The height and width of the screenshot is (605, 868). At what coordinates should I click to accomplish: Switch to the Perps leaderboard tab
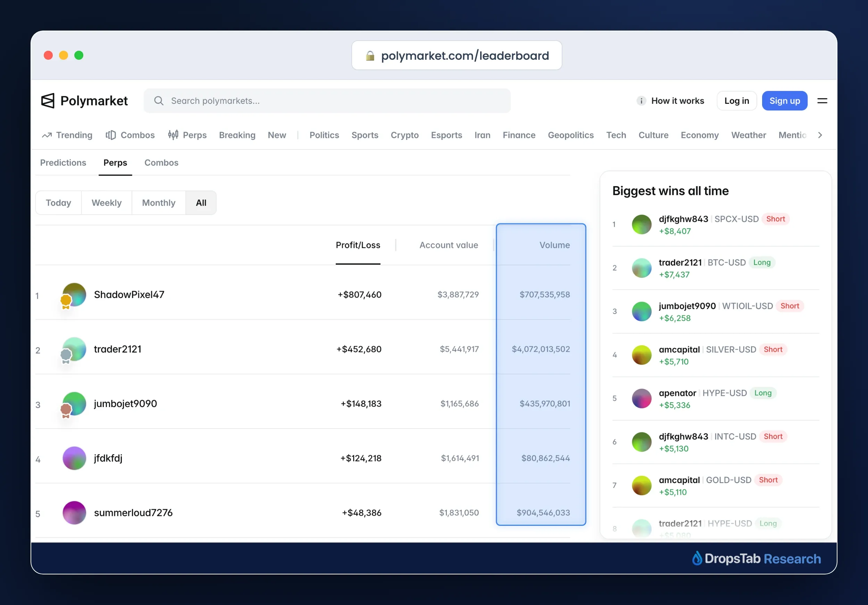click(115, 163)
